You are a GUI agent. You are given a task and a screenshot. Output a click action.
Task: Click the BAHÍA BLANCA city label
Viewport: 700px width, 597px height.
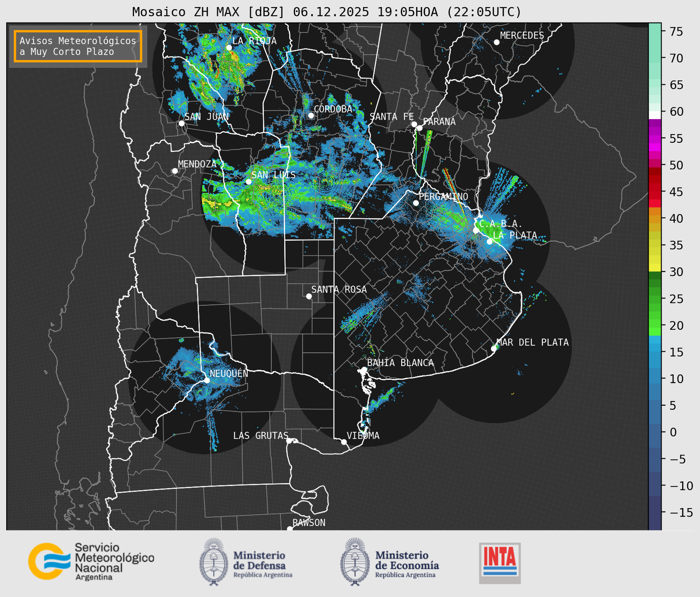coord(400,363)
